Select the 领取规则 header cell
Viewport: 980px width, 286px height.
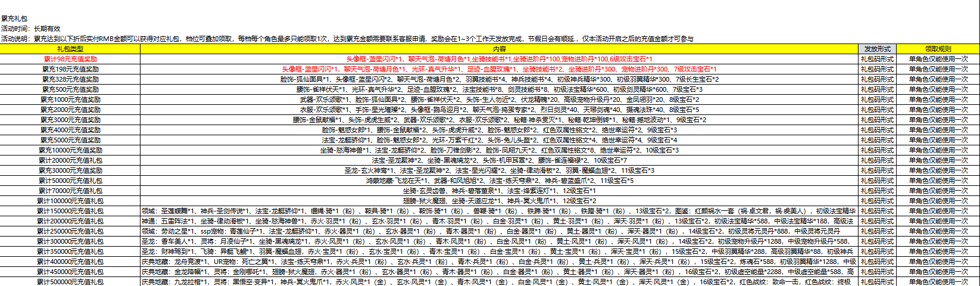938,49
